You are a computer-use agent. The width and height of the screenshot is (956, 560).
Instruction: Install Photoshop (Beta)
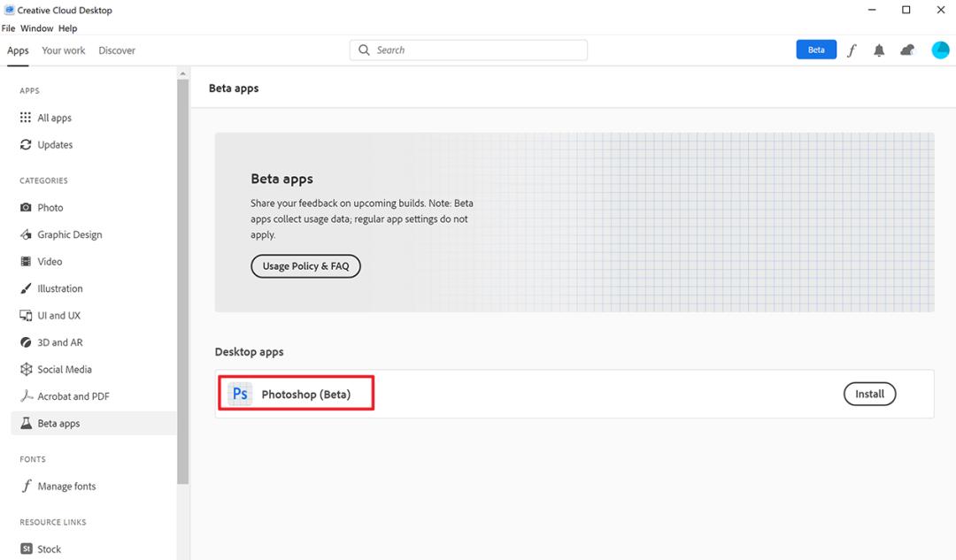point(869,394)
